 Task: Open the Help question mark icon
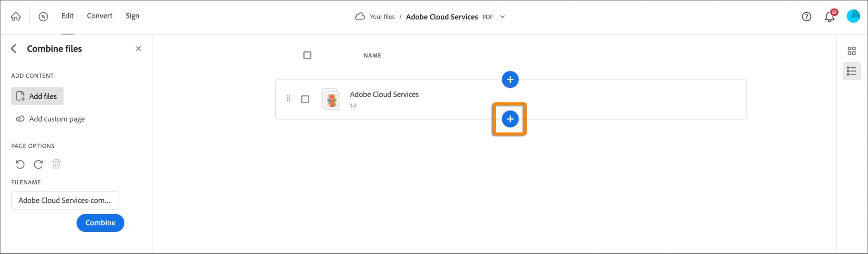(807, 17)
